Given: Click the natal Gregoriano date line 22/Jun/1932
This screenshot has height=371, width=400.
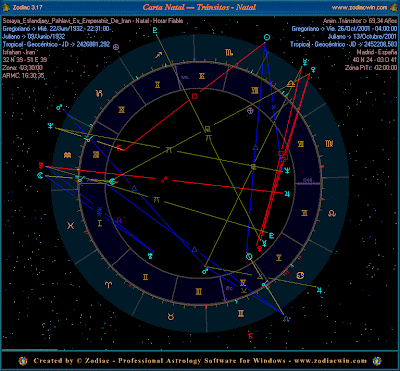Looking at the screenshot, I should tap(57, 29).
